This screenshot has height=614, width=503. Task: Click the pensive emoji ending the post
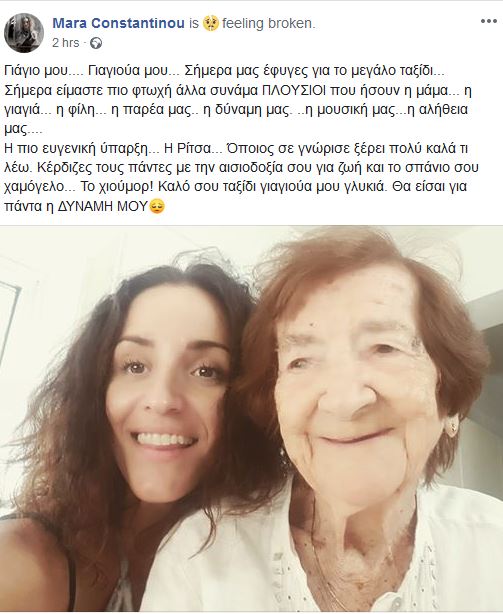coord(157,206)
